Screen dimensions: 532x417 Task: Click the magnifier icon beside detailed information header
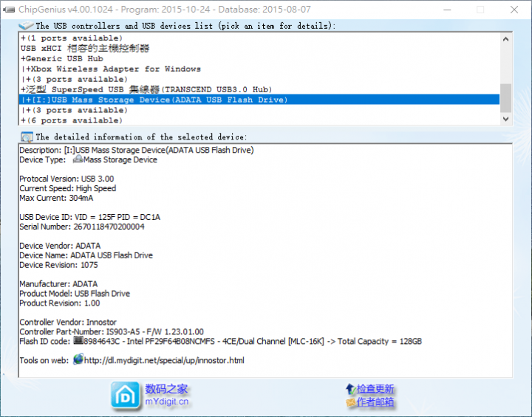pyautogui.click(x=27, y=137)
